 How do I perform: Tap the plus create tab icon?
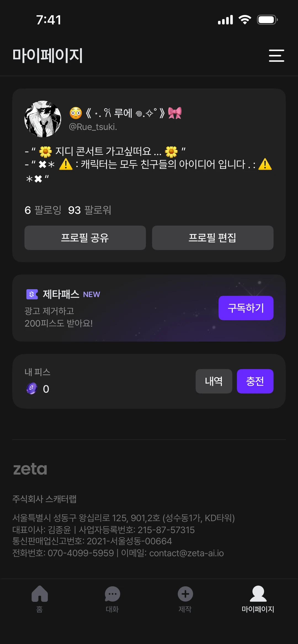pos(185,594)
